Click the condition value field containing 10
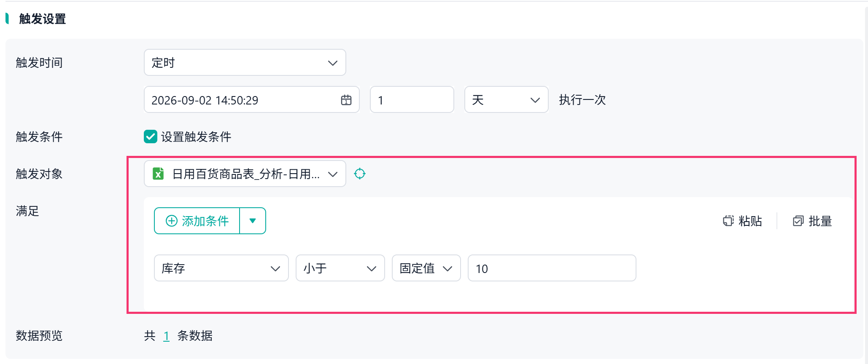 coord(552,268)
